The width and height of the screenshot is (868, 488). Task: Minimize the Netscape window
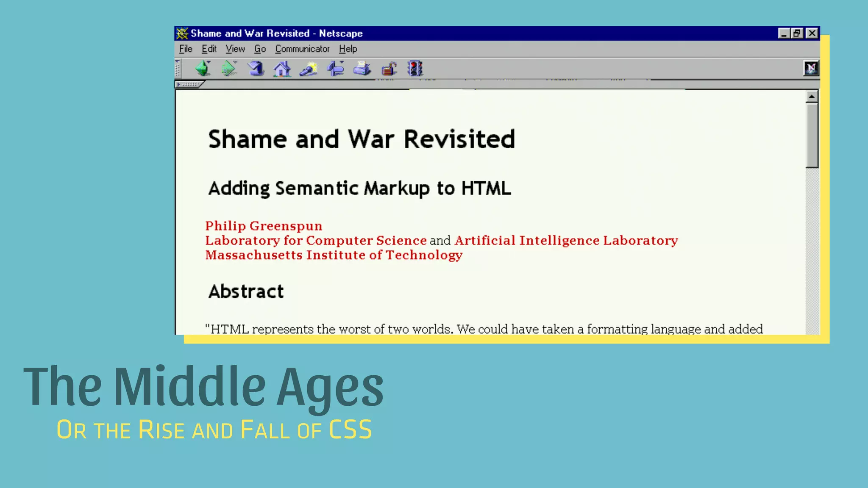pyautogui.click(x=784, y=33)
